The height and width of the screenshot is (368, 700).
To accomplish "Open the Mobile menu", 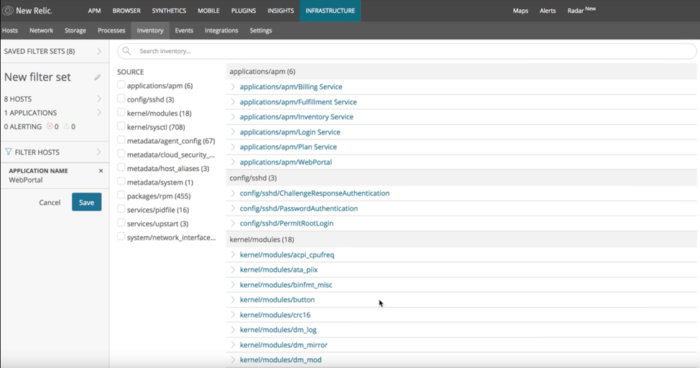I will click(208, 11).
